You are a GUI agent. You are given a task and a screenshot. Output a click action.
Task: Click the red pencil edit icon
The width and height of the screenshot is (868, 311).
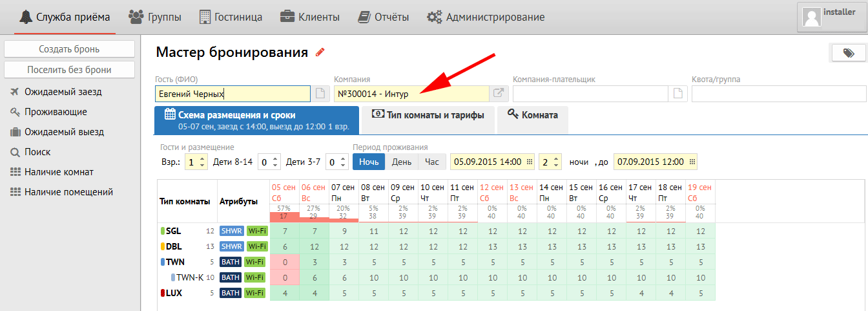coord(320,52)
